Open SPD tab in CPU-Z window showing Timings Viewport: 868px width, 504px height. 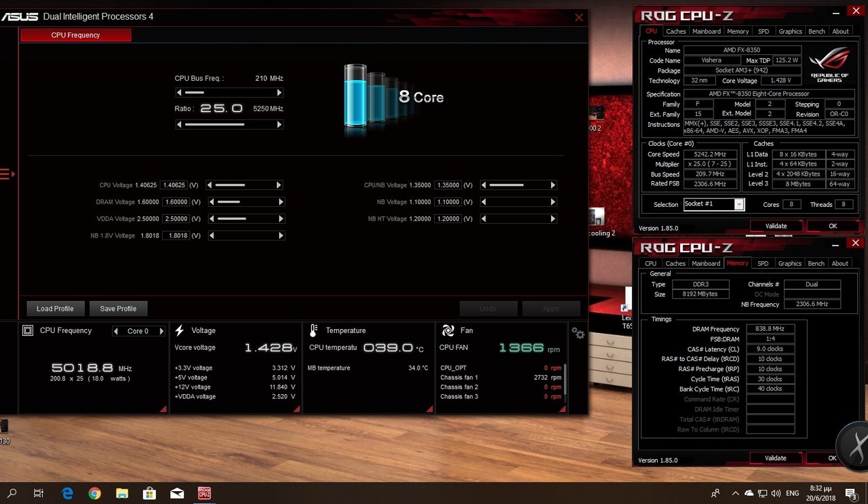click(x=763, y=263)
